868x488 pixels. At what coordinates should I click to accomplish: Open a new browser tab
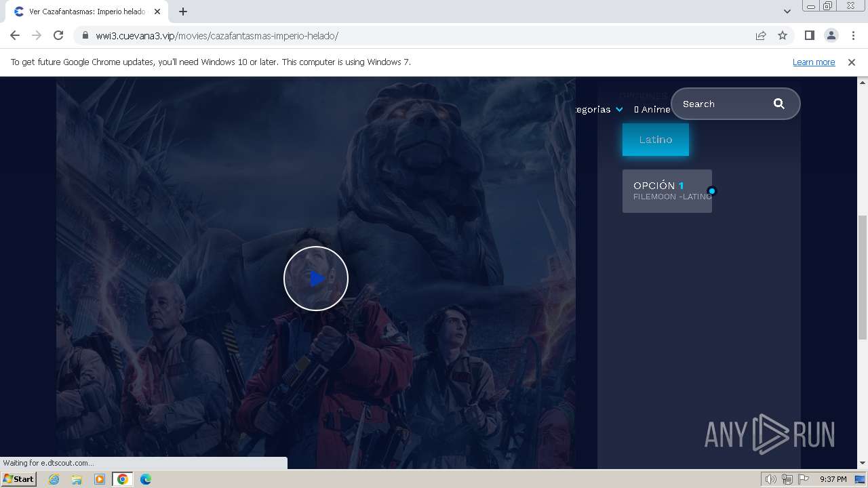[183, 12]
